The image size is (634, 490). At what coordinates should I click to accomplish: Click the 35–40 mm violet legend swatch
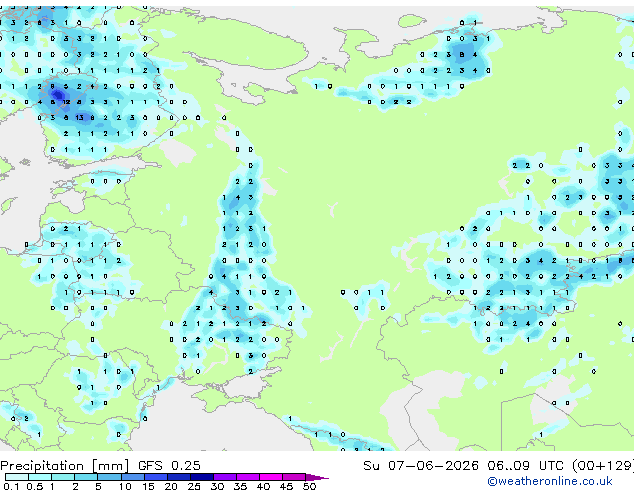coord(248,477)
